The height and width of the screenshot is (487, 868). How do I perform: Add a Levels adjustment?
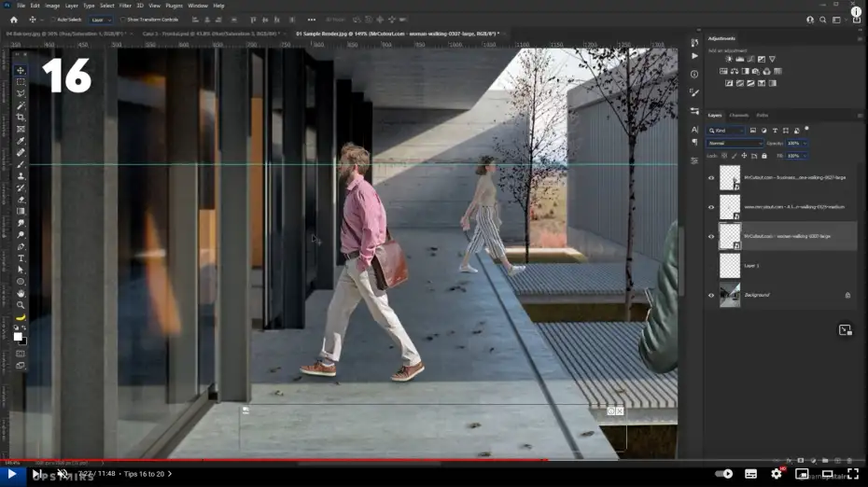tap(739, 59)
